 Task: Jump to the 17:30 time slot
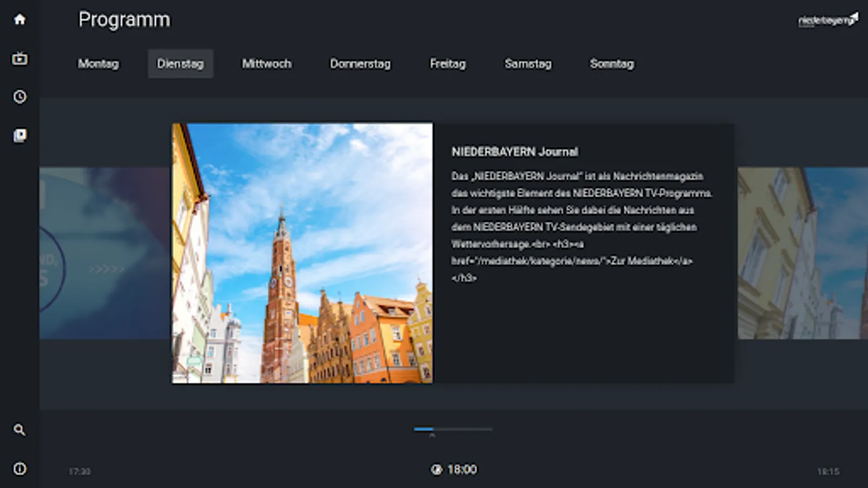tap(79, 472)
